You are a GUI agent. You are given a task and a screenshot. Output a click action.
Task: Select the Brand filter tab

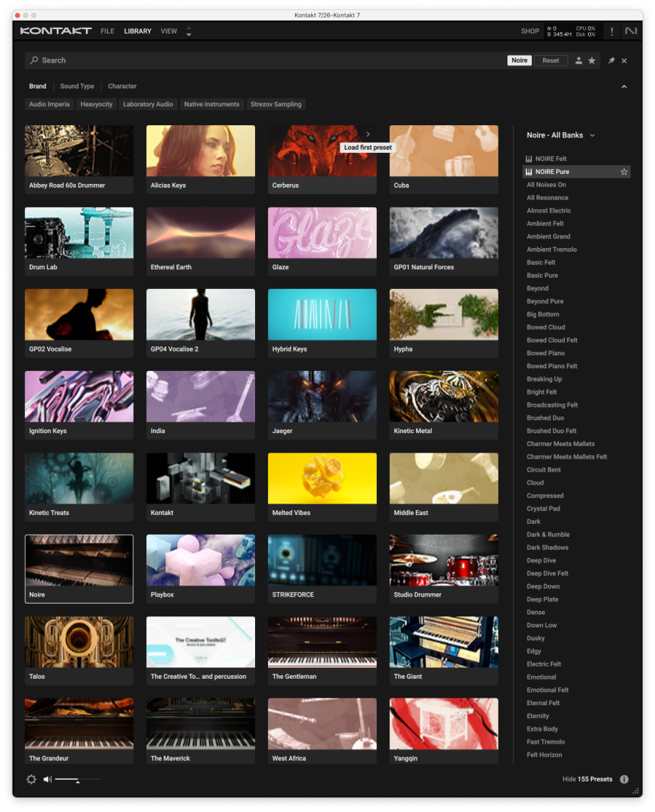(x=38, y=87)
